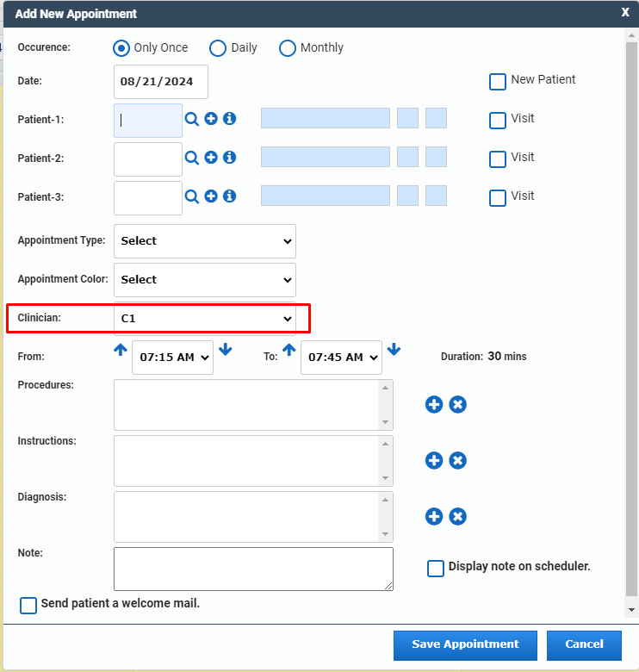
Task: Click the Patient-1 name display field
Action: click(326, 118)
